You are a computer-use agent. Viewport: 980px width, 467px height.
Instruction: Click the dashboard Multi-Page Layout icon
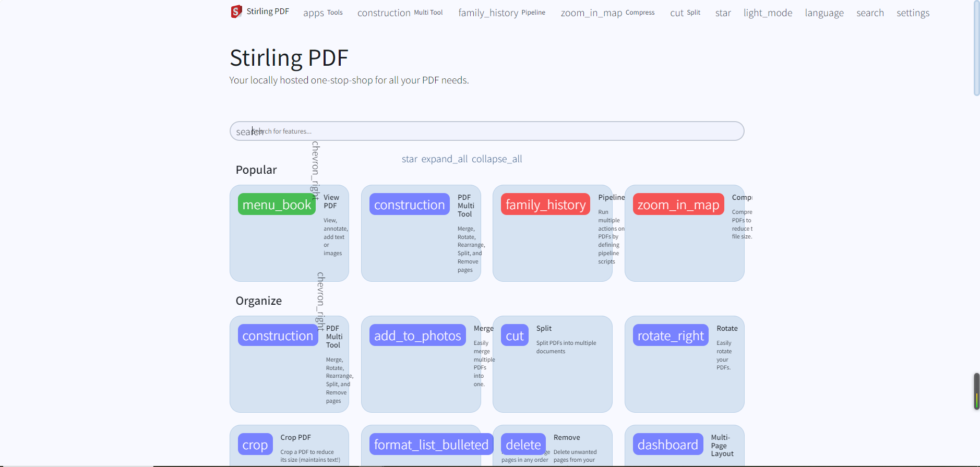click(667, 445)
